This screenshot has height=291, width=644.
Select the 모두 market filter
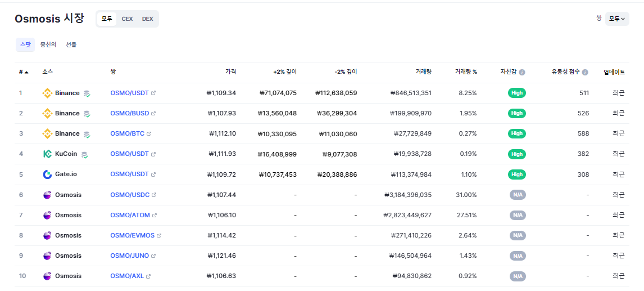107,19
